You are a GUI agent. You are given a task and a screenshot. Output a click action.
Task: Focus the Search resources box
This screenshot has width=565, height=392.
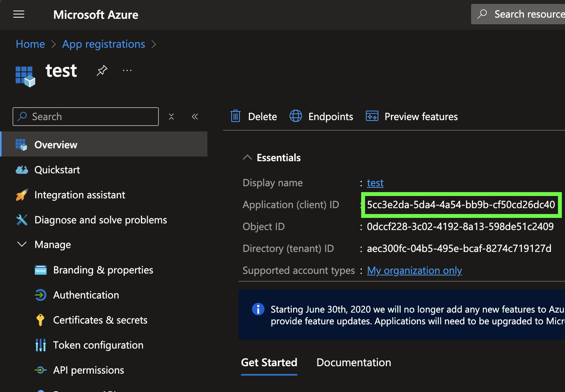[x=518, y=14]
